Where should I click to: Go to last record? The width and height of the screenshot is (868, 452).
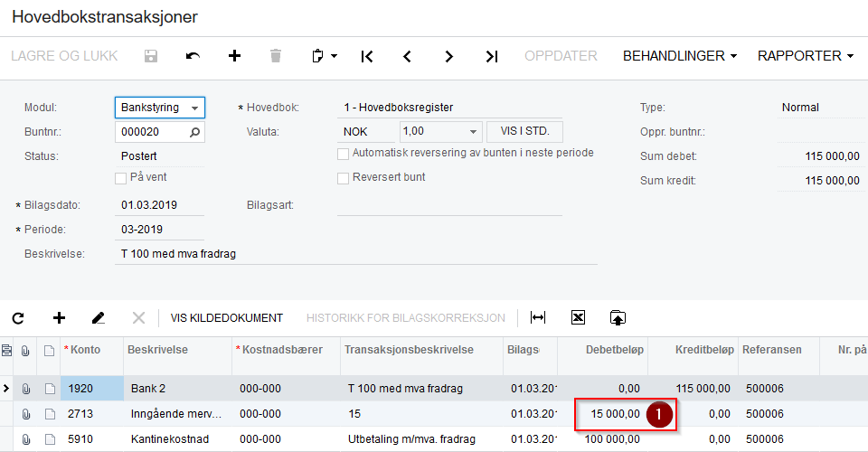492,56
